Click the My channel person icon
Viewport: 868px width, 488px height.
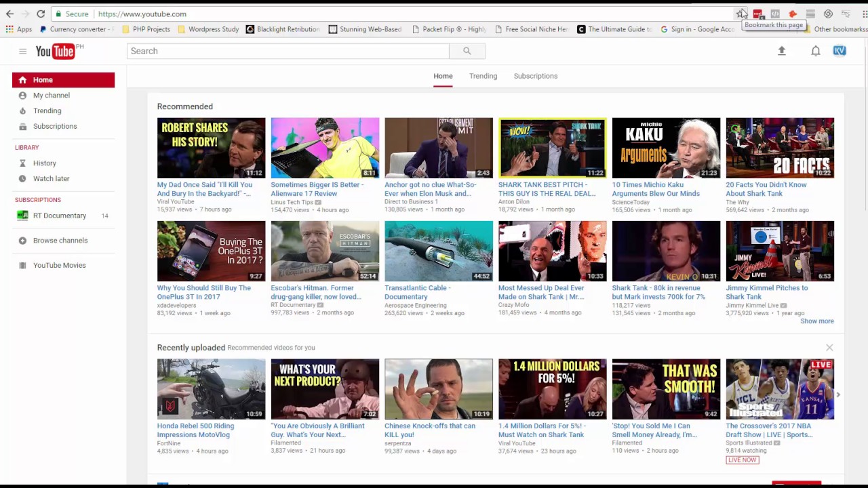(x=22, y=96)
